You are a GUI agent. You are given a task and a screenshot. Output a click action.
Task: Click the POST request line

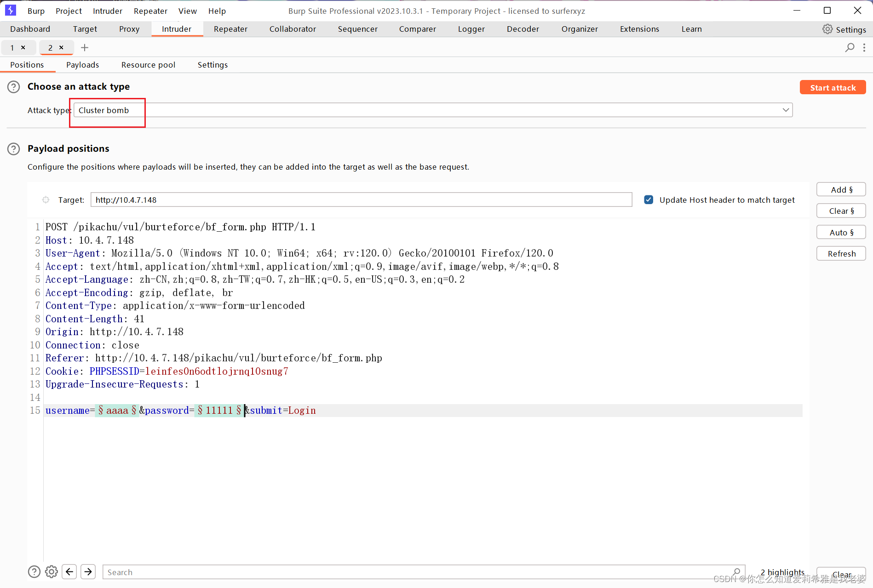[x=180, y=227]
